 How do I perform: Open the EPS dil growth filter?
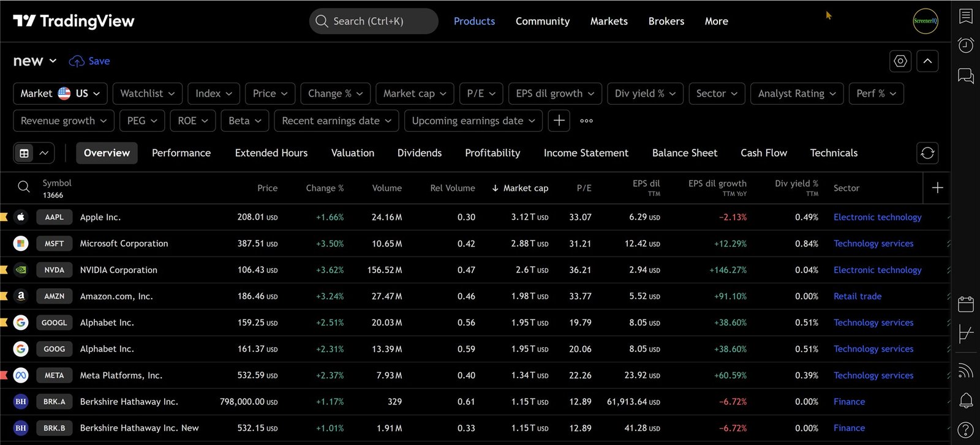click(555, 94)
